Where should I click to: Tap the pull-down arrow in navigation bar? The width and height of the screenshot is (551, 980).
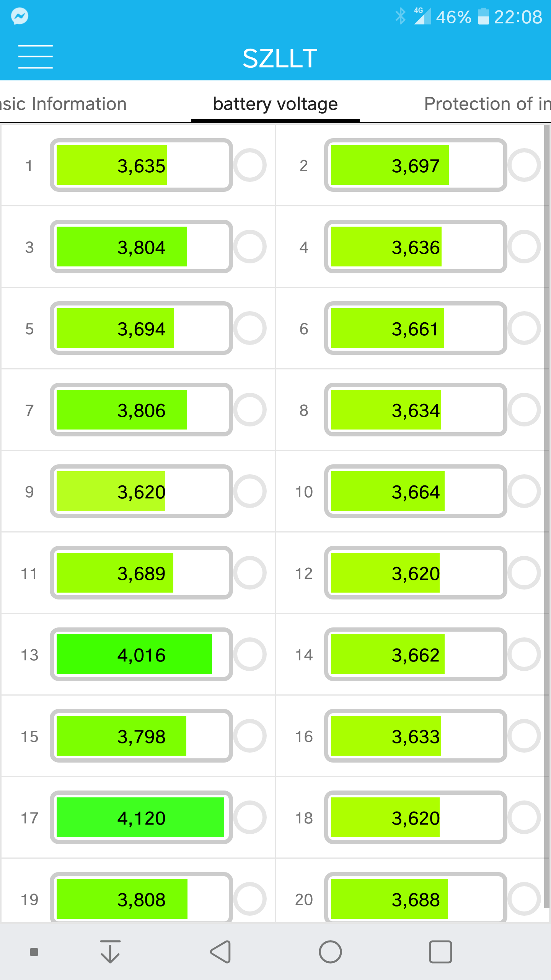point(110,952)
